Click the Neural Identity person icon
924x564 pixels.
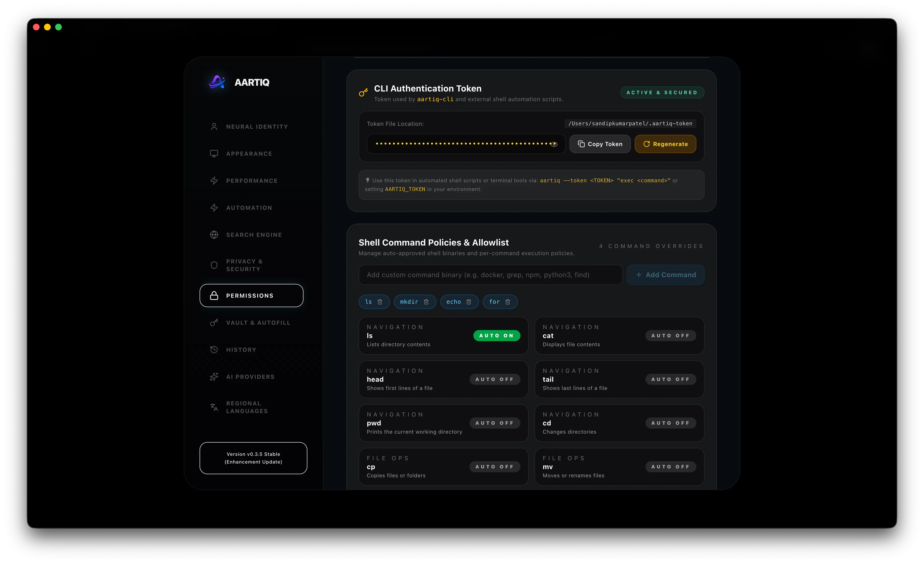[x=214, y=127]
